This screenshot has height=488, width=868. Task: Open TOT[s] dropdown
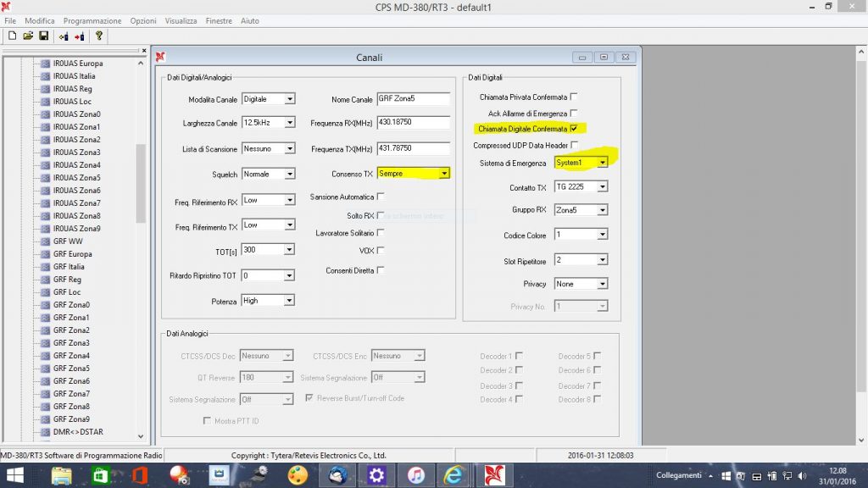pos(289,250)
